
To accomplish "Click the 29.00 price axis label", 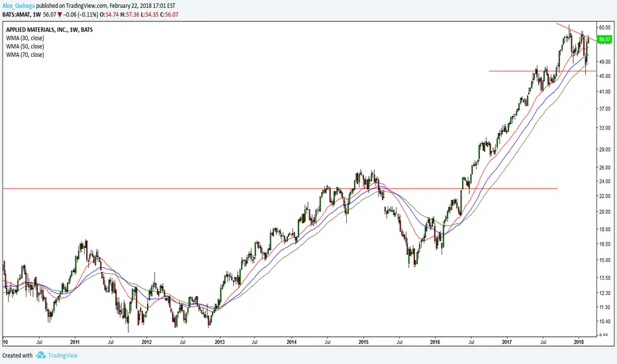I will [x=604, y=150].
